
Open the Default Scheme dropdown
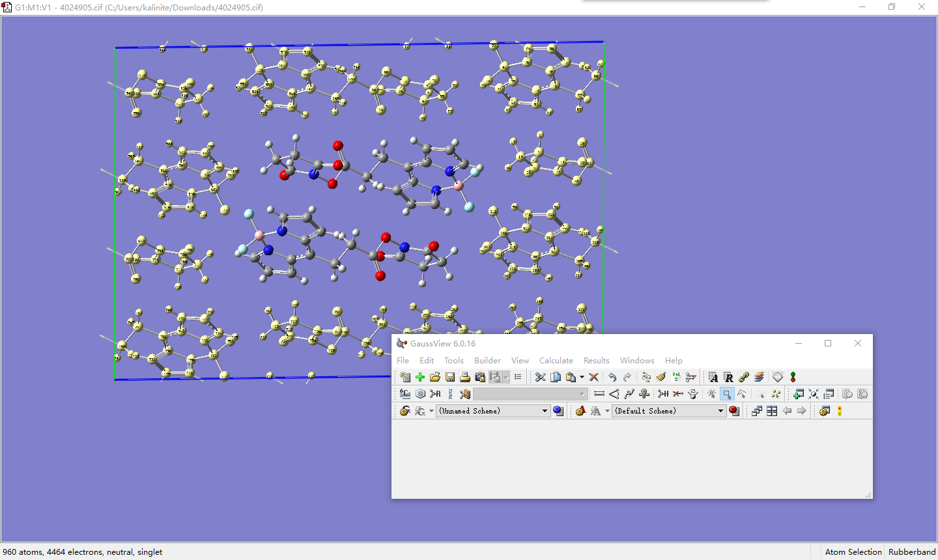(x=720, y=411)
